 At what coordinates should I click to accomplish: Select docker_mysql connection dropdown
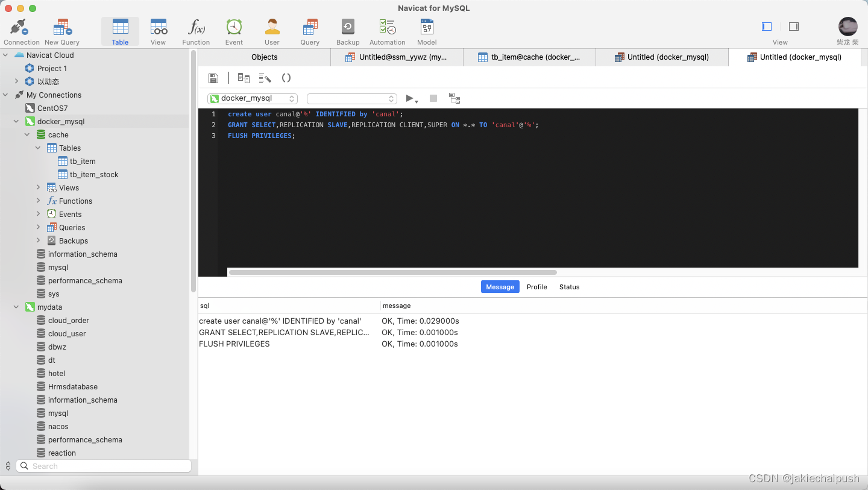click(x=253, y=98)
